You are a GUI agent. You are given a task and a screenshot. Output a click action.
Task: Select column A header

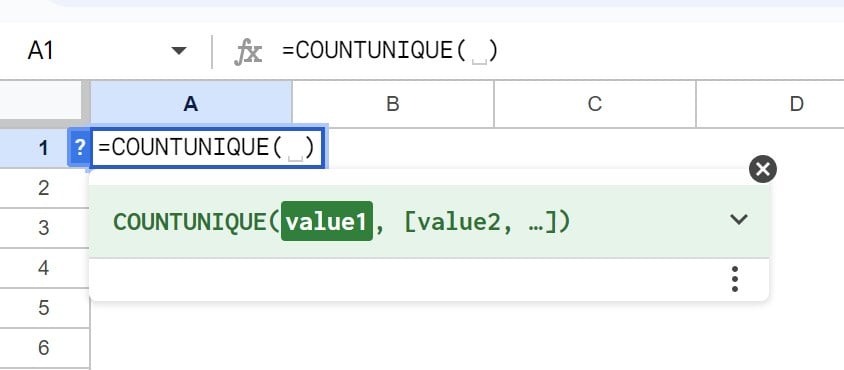coord(191,104)
